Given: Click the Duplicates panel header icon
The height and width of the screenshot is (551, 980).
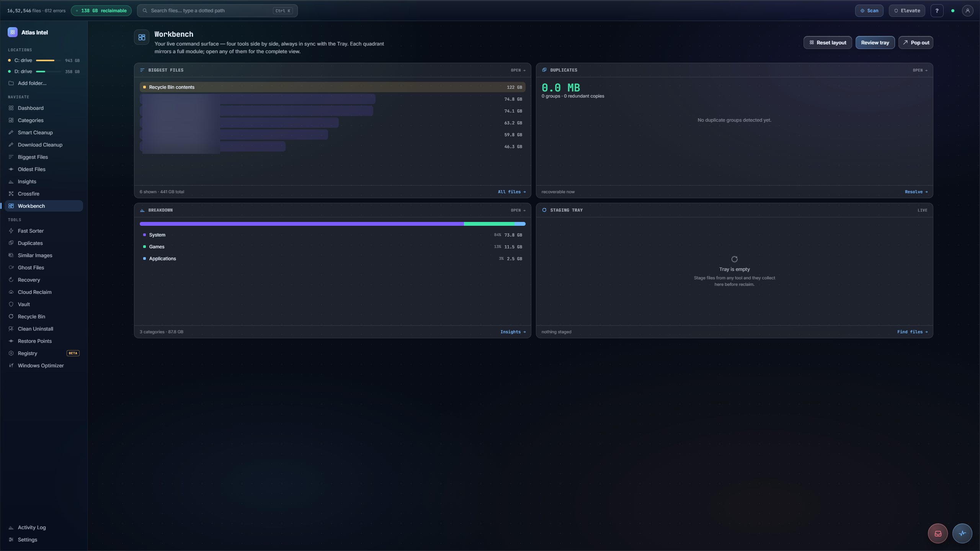Looking at the screenshot, I should click(x=544, y=70).
